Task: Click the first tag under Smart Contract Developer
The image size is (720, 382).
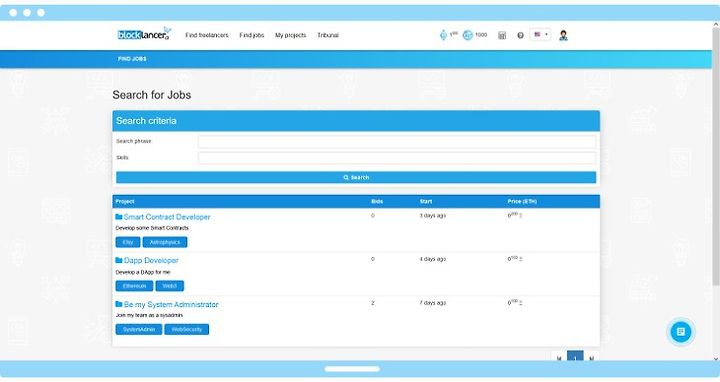Action: pyautogui.click(x=128, y=242)
